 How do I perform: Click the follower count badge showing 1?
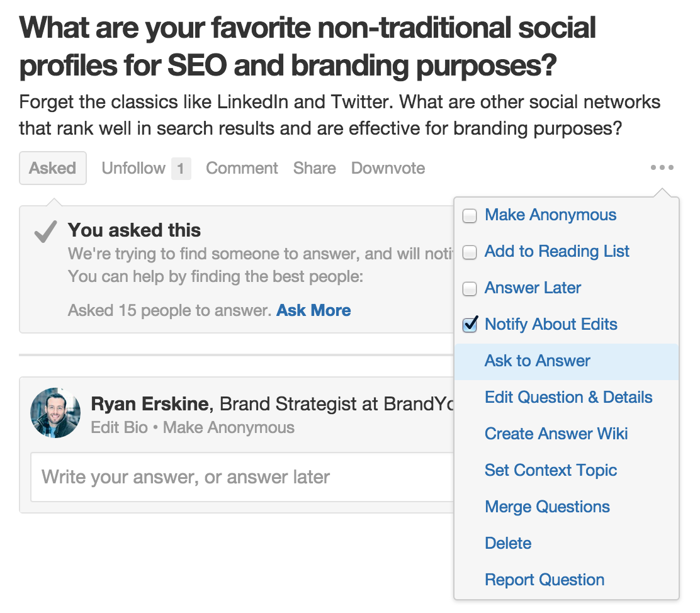coord(181,168)
